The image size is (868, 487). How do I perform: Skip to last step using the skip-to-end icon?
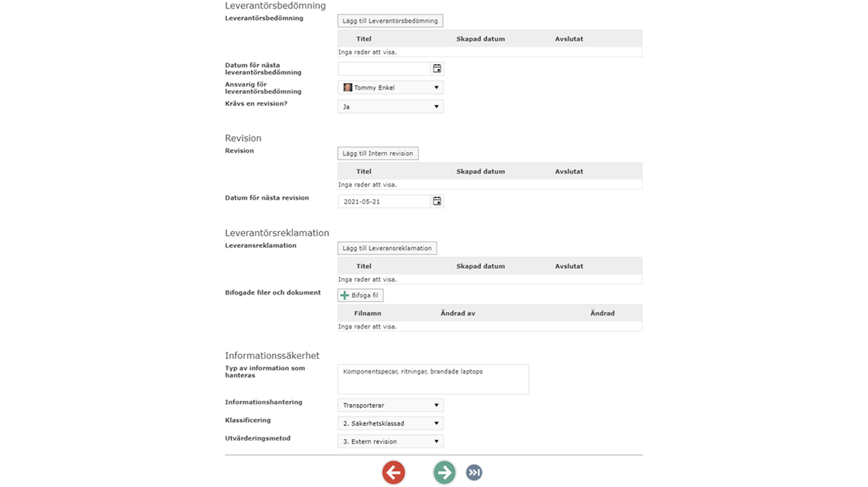coord(474,472)
